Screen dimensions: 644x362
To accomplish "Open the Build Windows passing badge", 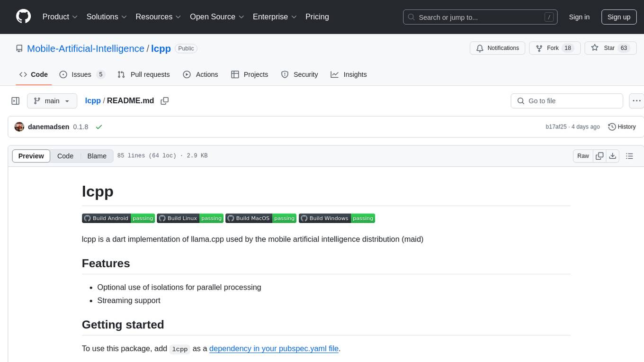I will click(x=337, y=218).
